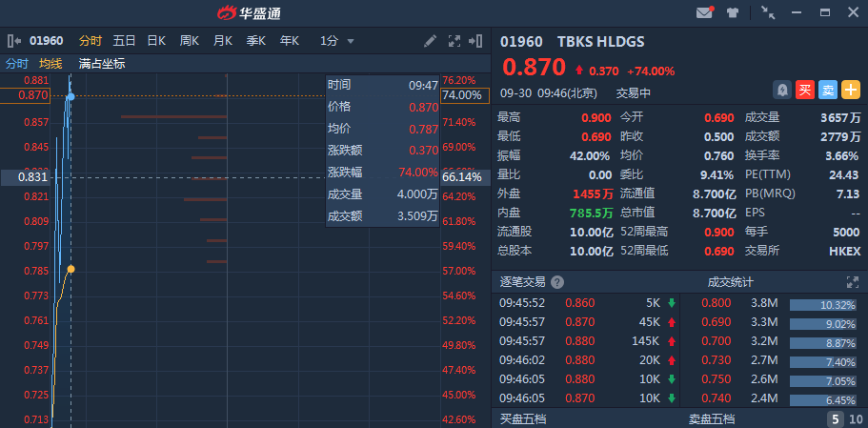The image size is (868, 428).
Task: Switch to 五日 chart tab
Action: click(124, 41)
